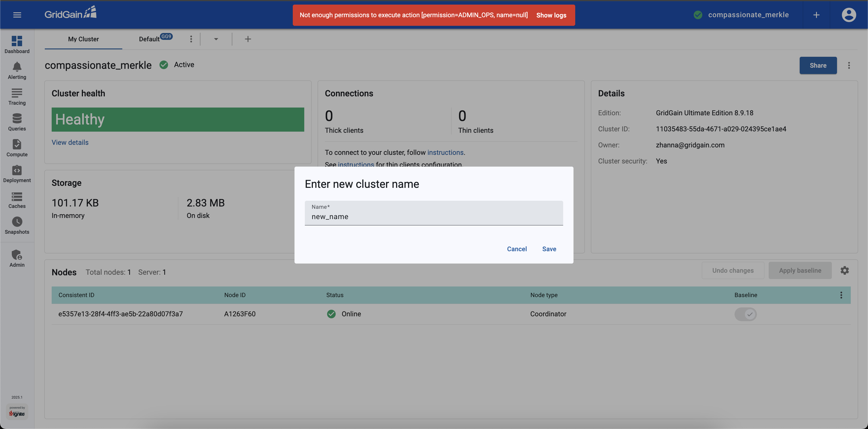868x429 pixels.
Task: Open the cluster connection instructions link
Action: tap(445, 153)
